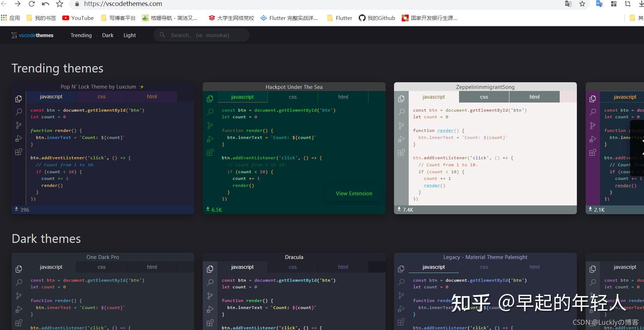Click the vscodethemes logo
This screenshot has height=330, width=644.
coord(32,35)
